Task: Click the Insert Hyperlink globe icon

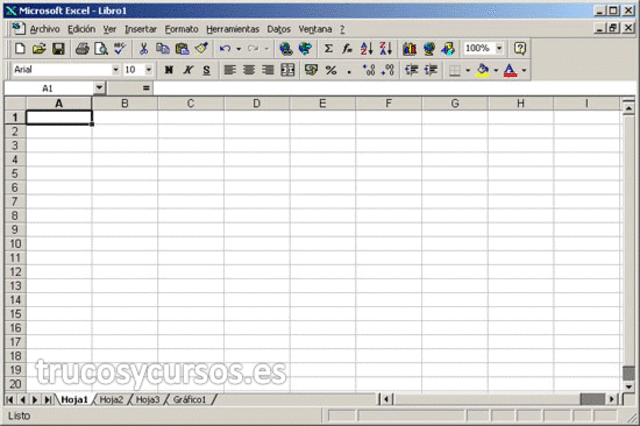Action: point(286,49)
